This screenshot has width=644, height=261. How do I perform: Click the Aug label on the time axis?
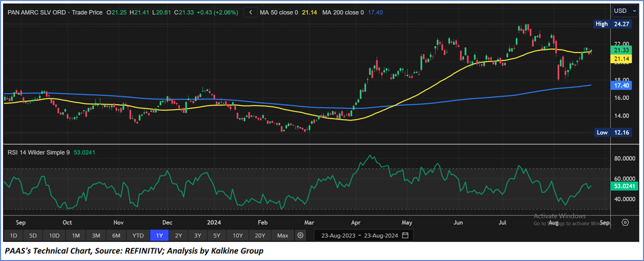point(553,223)
